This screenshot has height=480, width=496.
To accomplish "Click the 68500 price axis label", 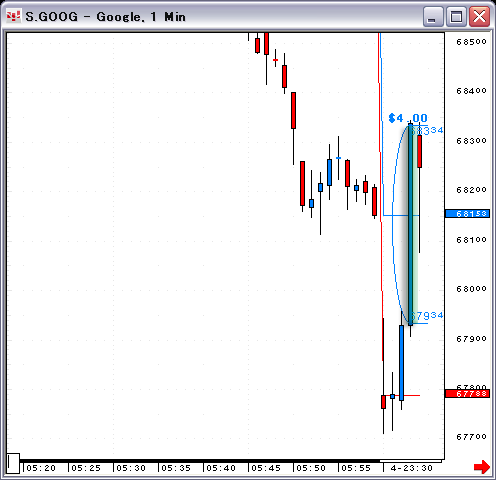I will pyautogui.click(x=471, y=42).
